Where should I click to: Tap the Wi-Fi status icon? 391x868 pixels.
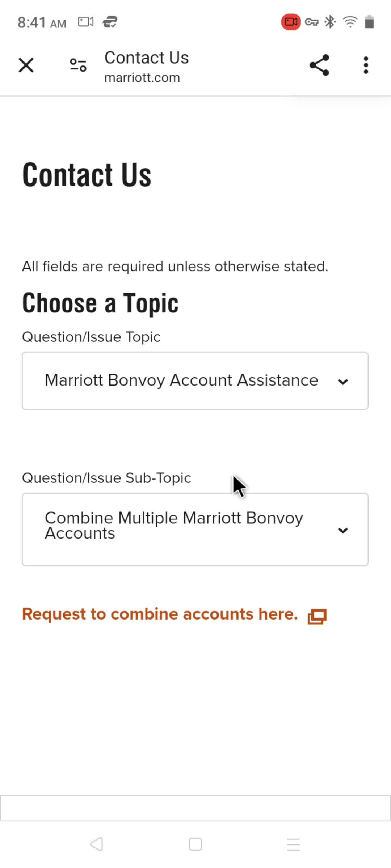pyautogui.click(x=350, y=22)
